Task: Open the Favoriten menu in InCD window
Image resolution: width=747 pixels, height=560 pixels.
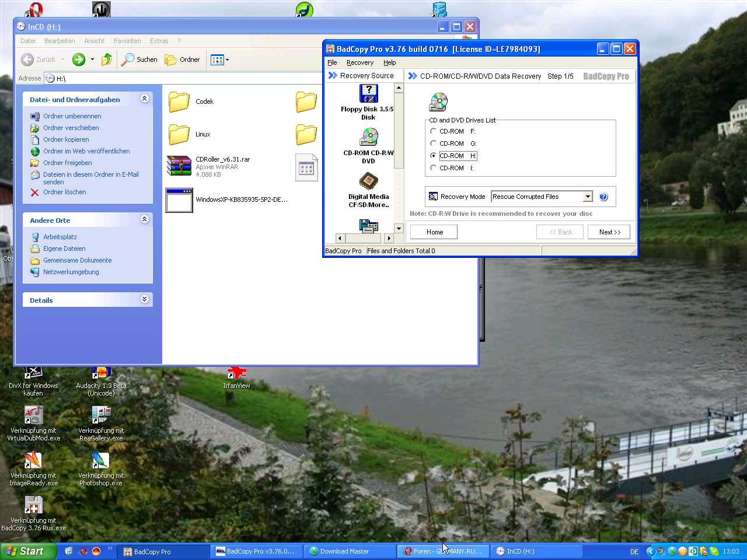Action: (x=127, y=41)
